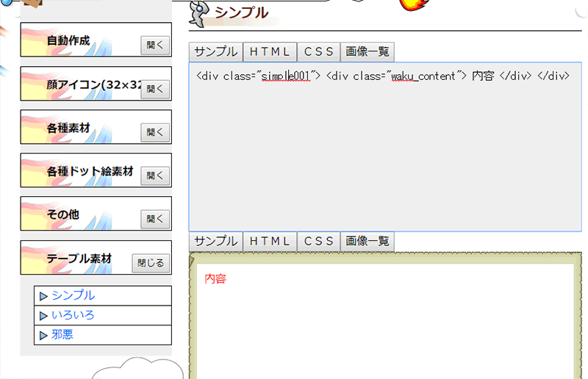Screen dimensions: 588x379
Task: Select the 邪悪 link under テーブル素材
Action: point(62,335)
